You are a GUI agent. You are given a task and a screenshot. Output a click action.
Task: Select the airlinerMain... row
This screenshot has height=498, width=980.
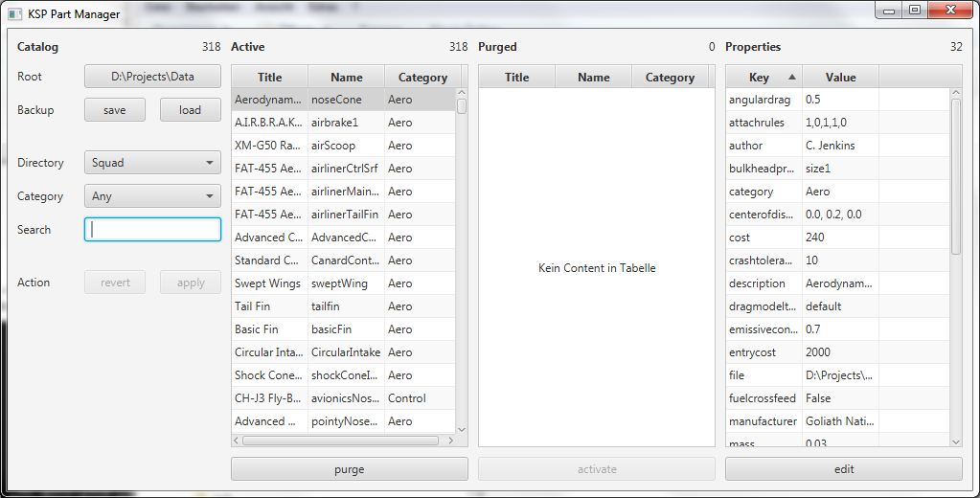click(x=344, y=192)
